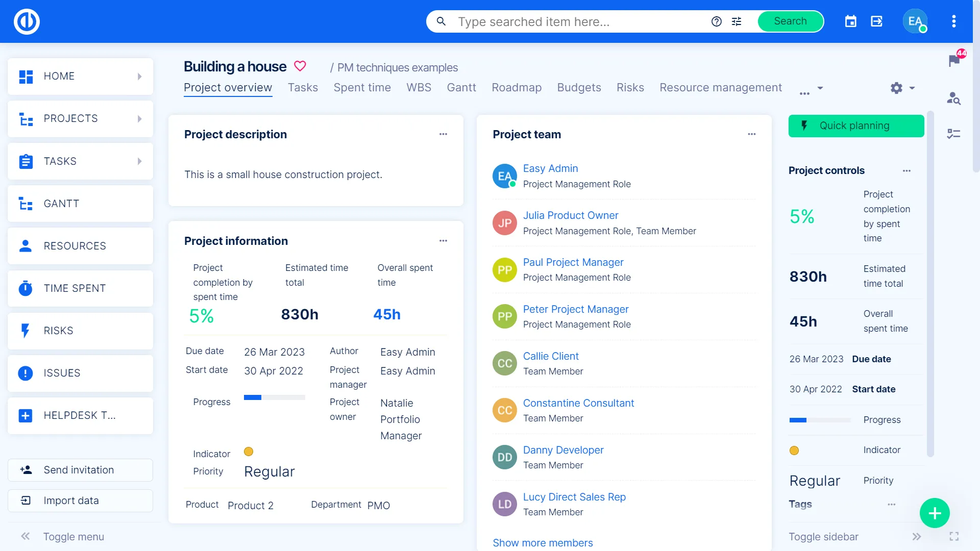Open the Budgets tab
The image size is (980, 551).
point(579,88)
